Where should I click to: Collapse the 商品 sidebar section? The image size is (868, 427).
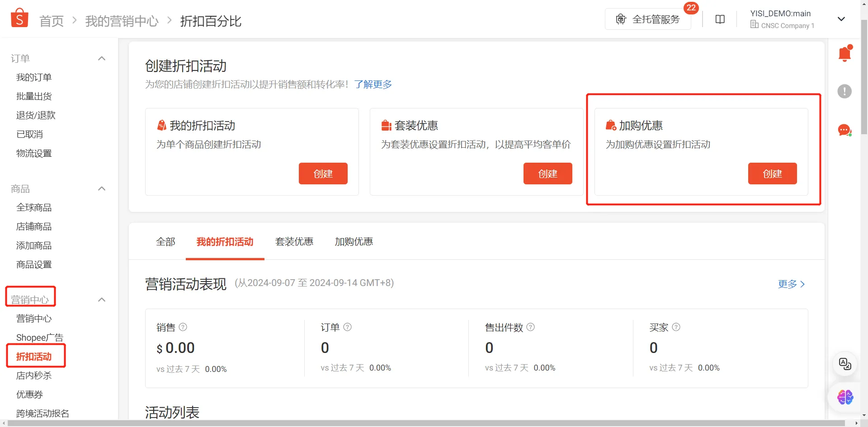point(102,188)
